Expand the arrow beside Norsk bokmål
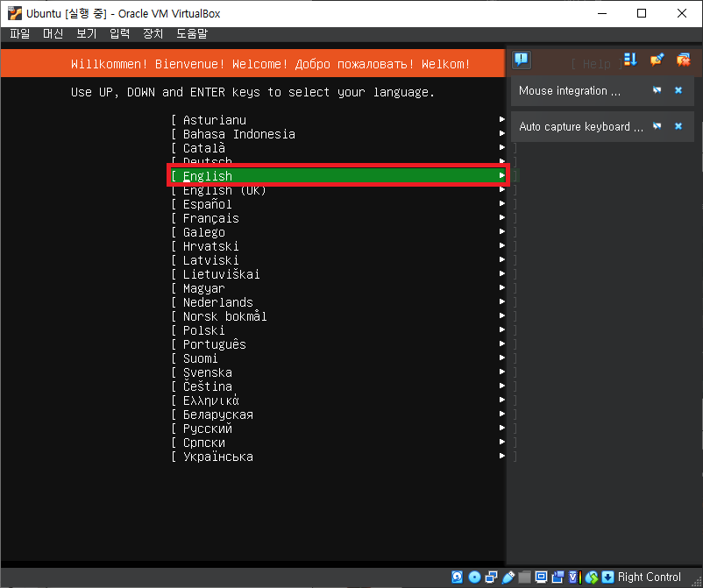Screen dimensions: 703x588 (x=502, y=316)
